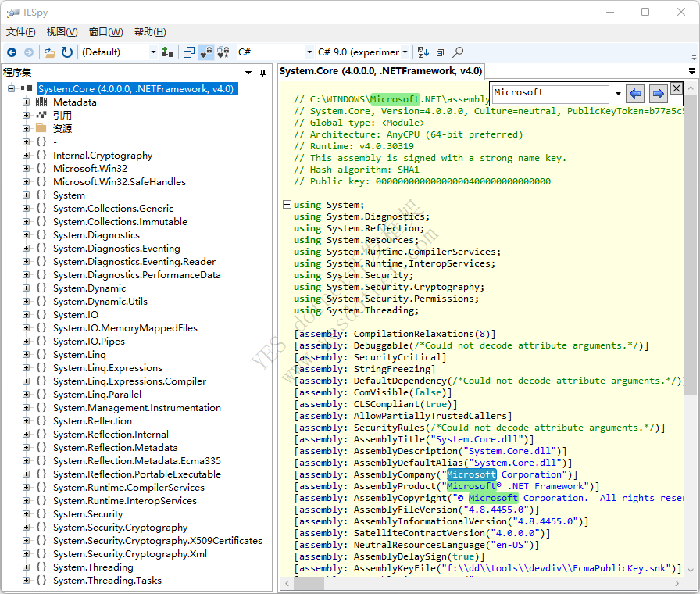
Task: Click the AssemblyCompany attribute in code
Action: 395,474
